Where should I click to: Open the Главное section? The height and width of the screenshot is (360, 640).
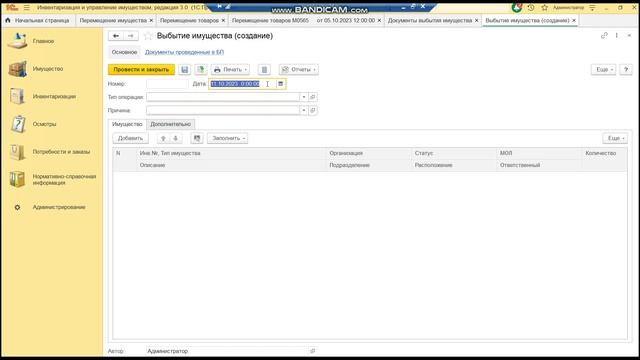coord(43,41)
